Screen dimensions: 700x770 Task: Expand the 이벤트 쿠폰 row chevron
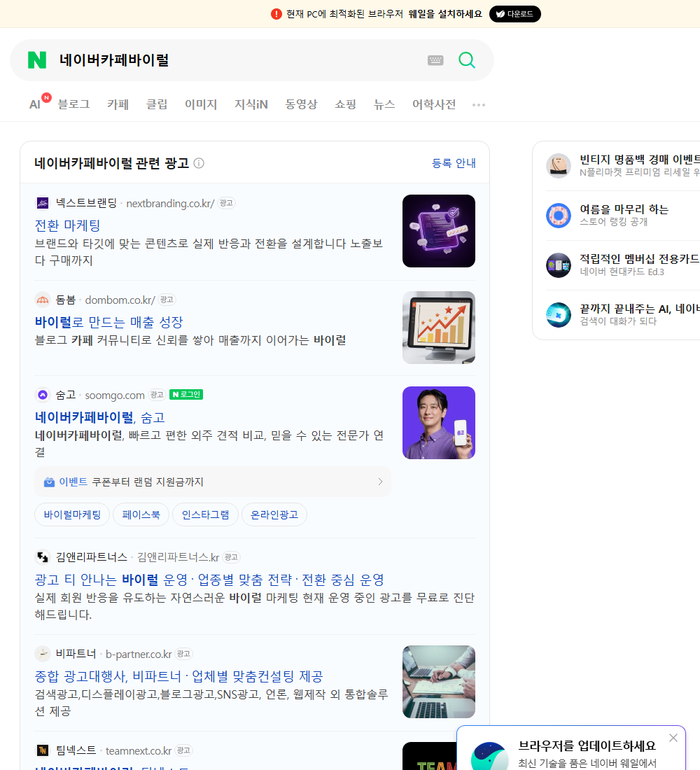(x=380, y=482)
